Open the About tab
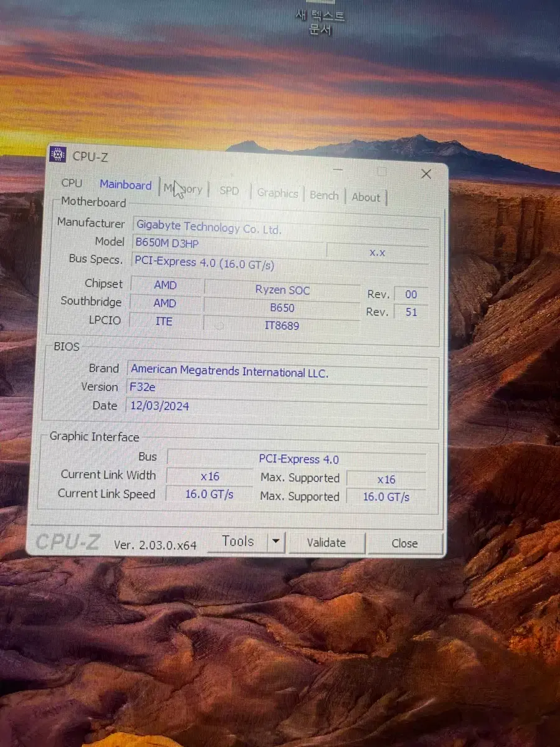This screenshot has width=560, height=747. click(366, 197)
